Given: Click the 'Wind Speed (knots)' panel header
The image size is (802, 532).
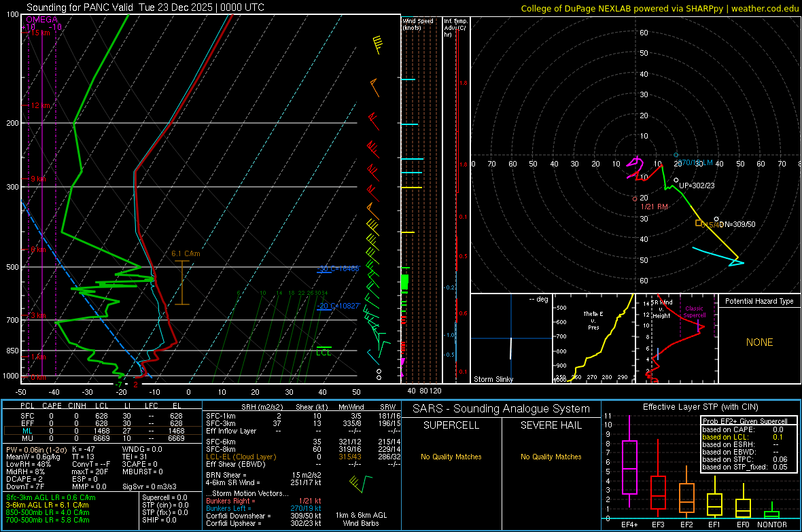Looking at the screenshot, I should tap(418, 24).
